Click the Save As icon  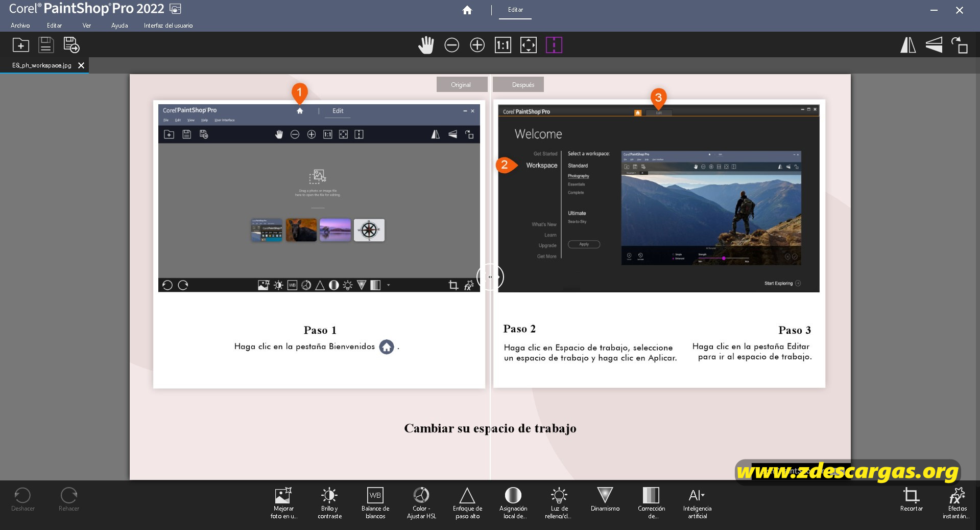pyautogui.click(x=71, y=45)
